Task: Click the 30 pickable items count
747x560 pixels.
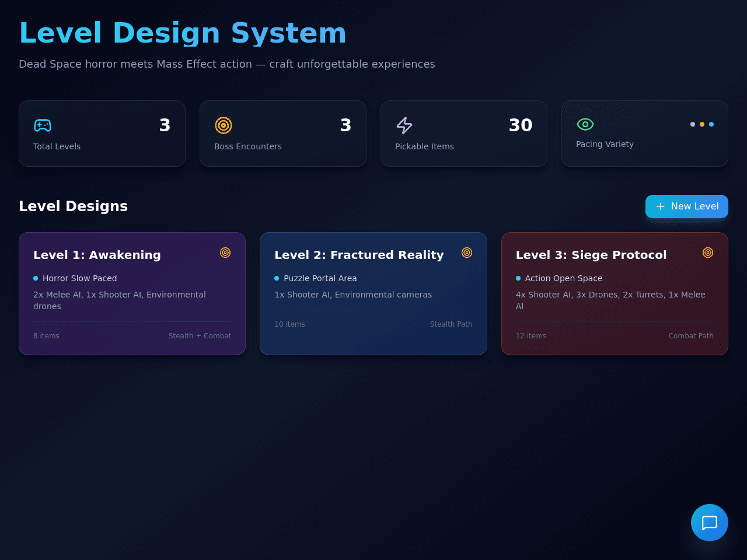Action: (521, 125)
